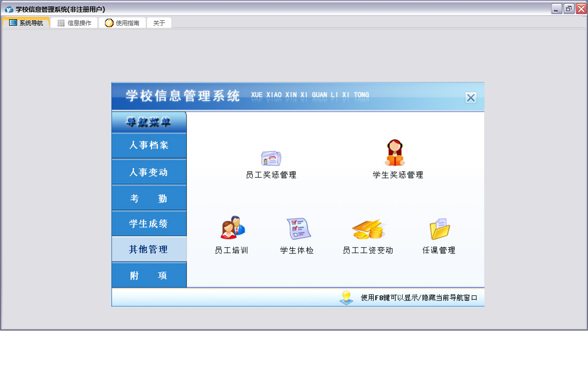The width and height of the screenshot is (588, 383).
Task: Select 人事变动 in navigation menu
Action: pyautogui.click(x=149, y=172)
